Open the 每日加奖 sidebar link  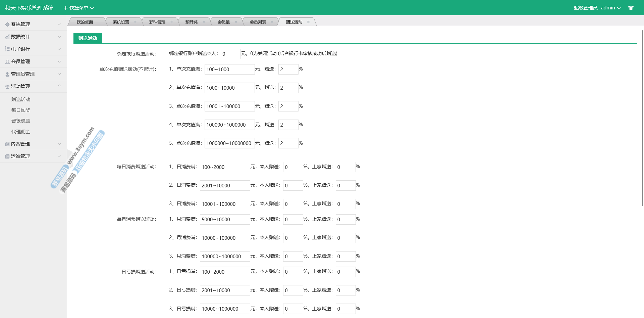21,110
